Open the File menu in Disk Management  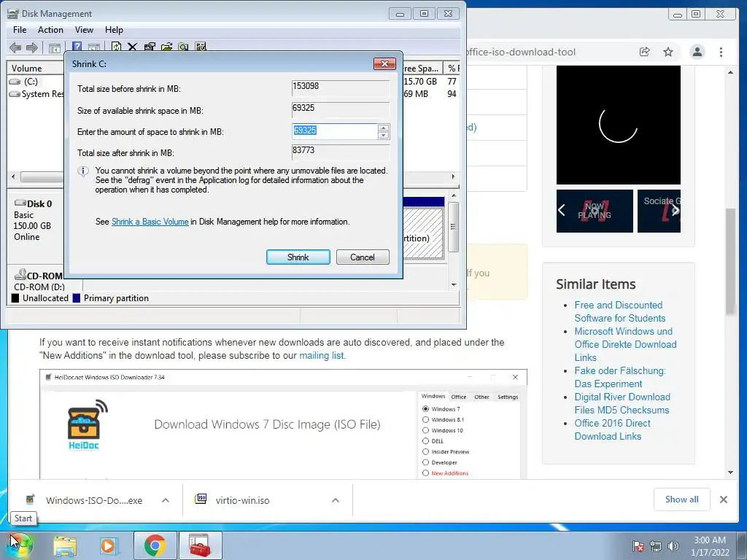20,30
